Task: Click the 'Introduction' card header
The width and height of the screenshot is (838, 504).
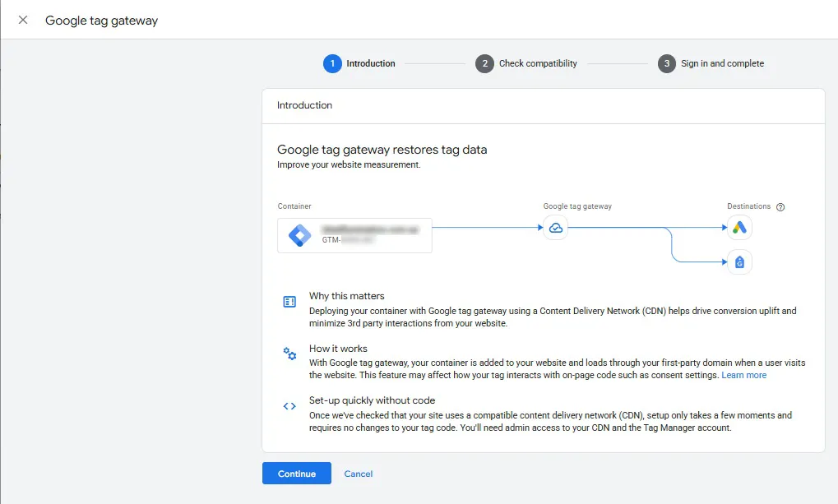Action: coord(304,105)
